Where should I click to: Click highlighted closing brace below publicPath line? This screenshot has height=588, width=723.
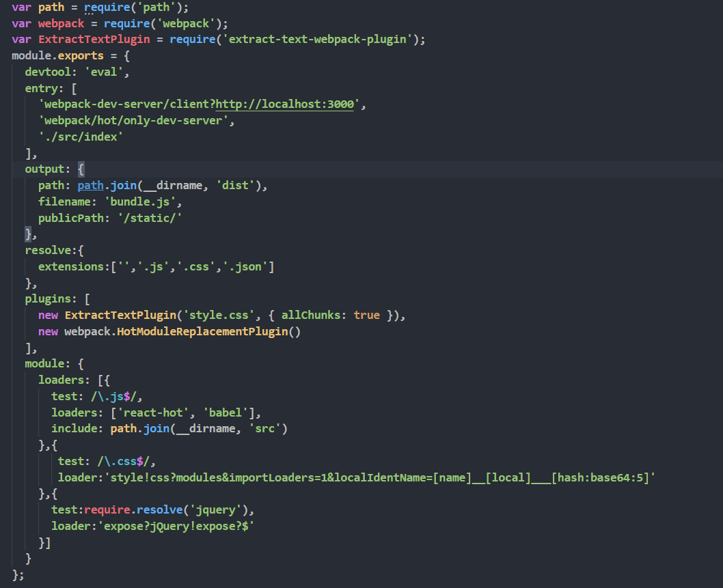[28, 234]
